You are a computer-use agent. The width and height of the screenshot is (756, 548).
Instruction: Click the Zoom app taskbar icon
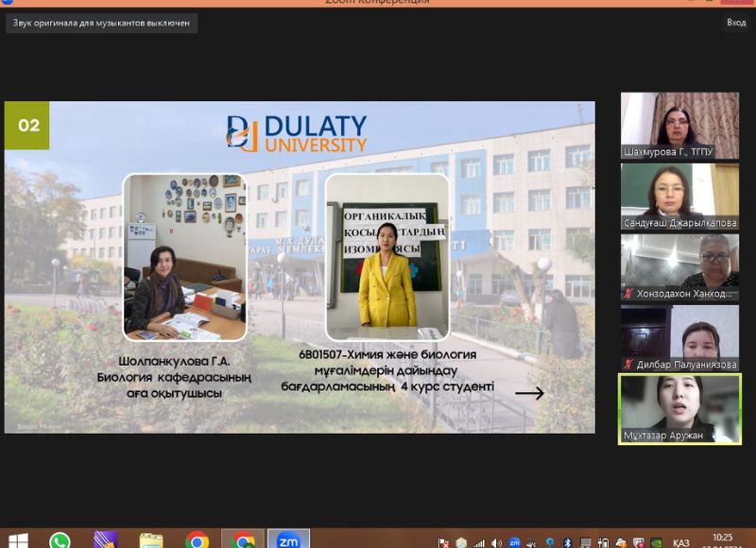288,539
